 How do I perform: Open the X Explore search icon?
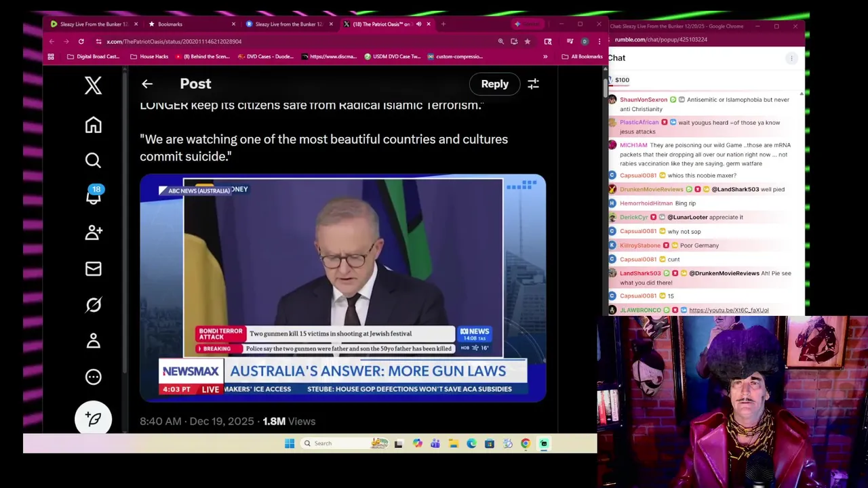[x=93, y=160]
